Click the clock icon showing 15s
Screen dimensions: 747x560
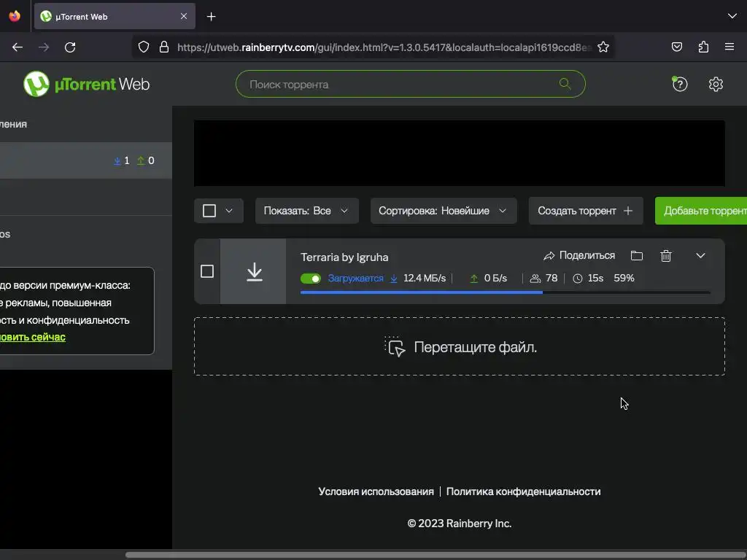578,279
